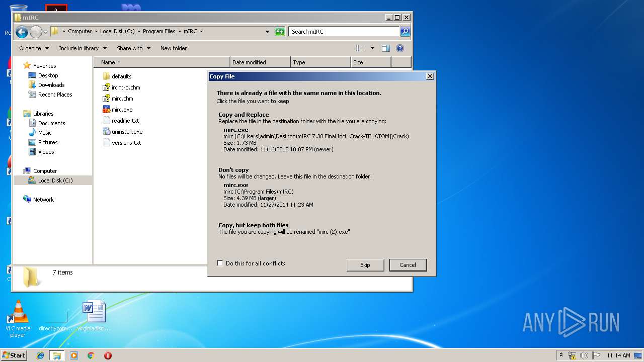
Task: Select the ircintro.chm help file icon
Action: click(106, 87)
